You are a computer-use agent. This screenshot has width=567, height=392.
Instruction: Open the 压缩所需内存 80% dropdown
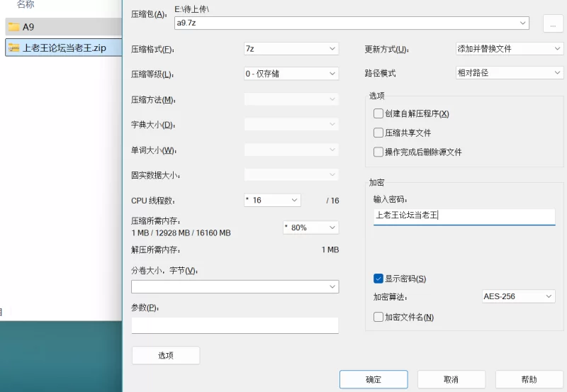[x=310, y=228]
